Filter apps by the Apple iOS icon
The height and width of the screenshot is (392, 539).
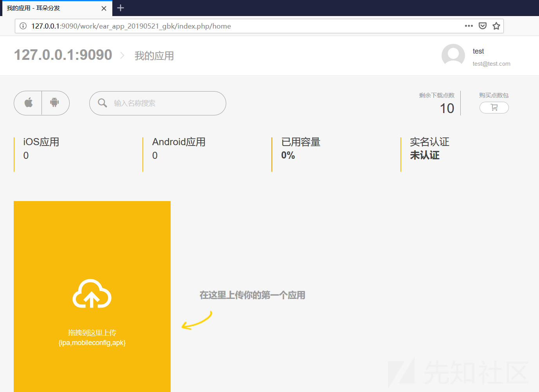[x=28, y=103]
